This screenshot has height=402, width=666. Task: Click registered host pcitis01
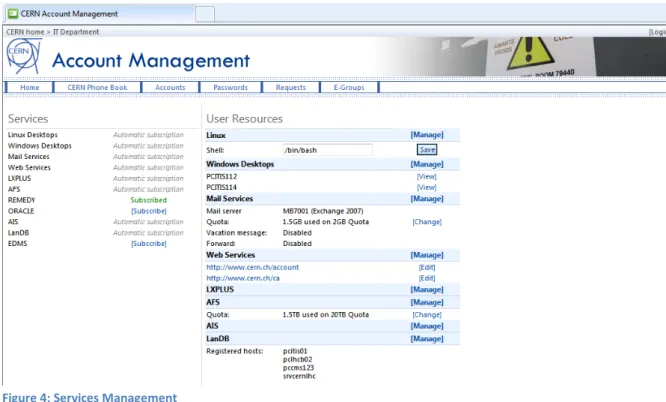(295, 351)
